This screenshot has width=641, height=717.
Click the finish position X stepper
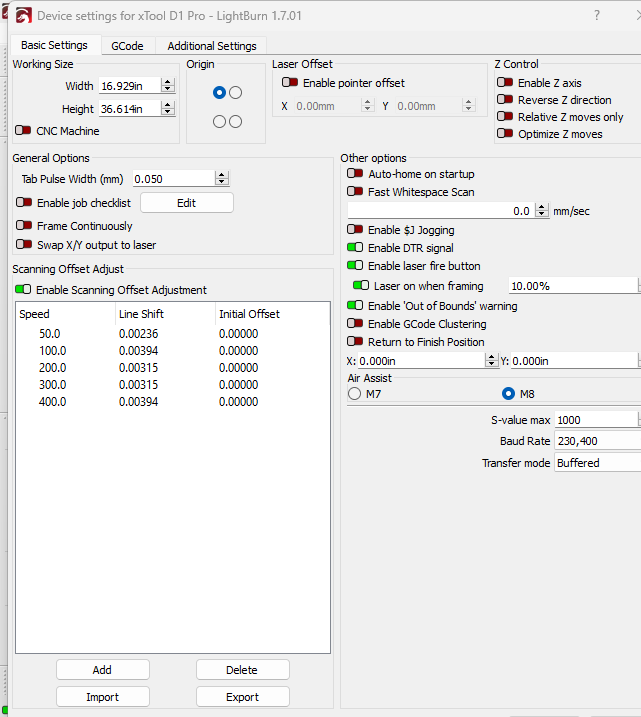[491, 360]
